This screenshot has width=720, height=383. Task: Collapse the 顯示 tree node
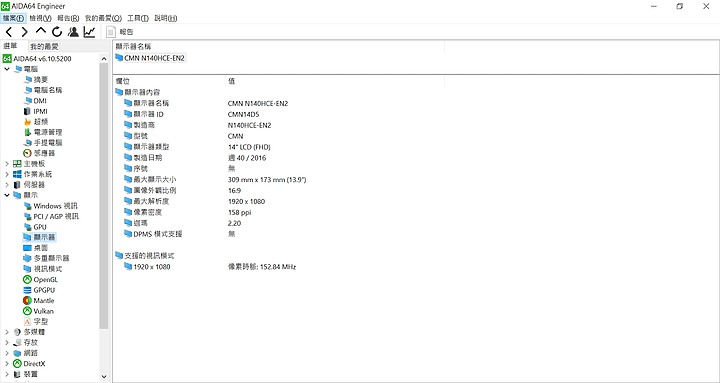tap(7, 195)
